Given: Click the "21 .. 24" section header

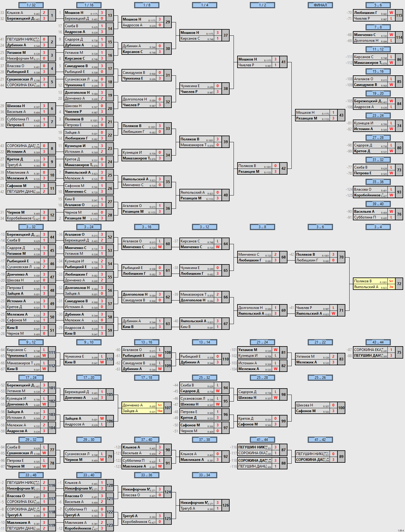Looking at the screenshot, I should pyautogui.click(x=262, y=342).
